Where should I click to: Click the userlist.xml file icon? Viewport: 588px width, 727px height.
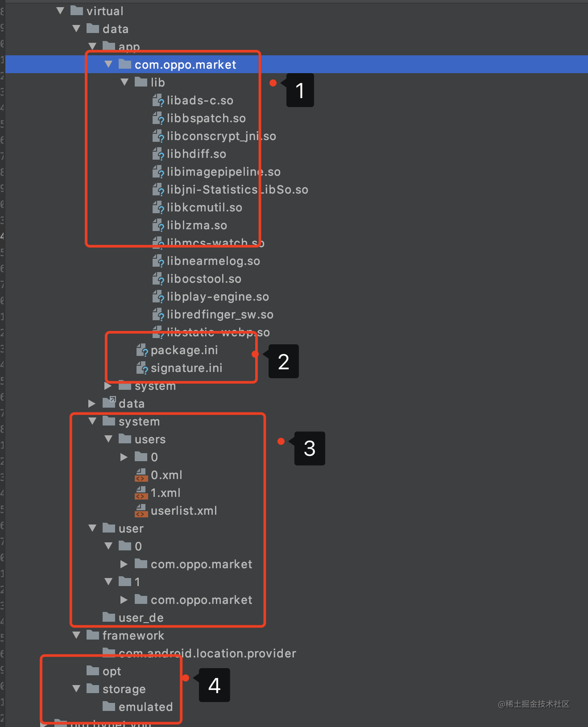[x=141, y=511]
